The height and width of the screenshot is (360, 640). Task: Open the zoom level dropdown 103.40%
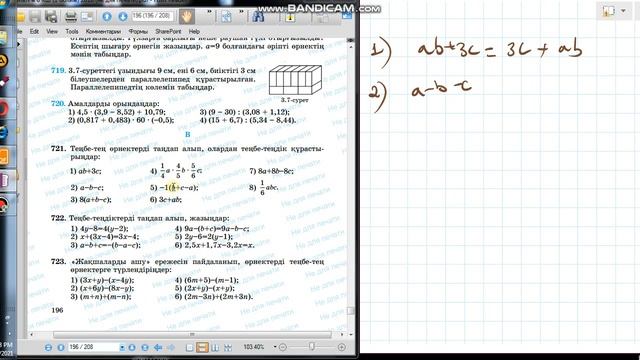tap(275, 347)
